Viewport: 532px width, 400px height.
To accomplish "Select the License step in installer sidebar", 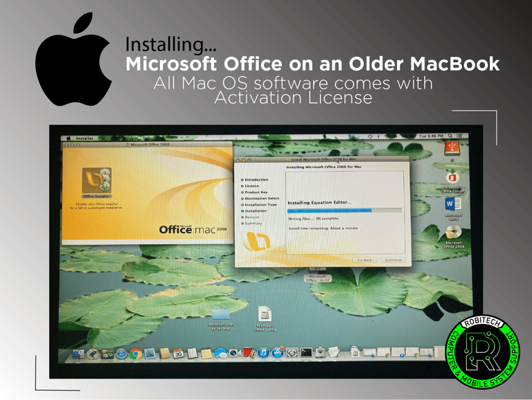I will (x=251, y=186).
